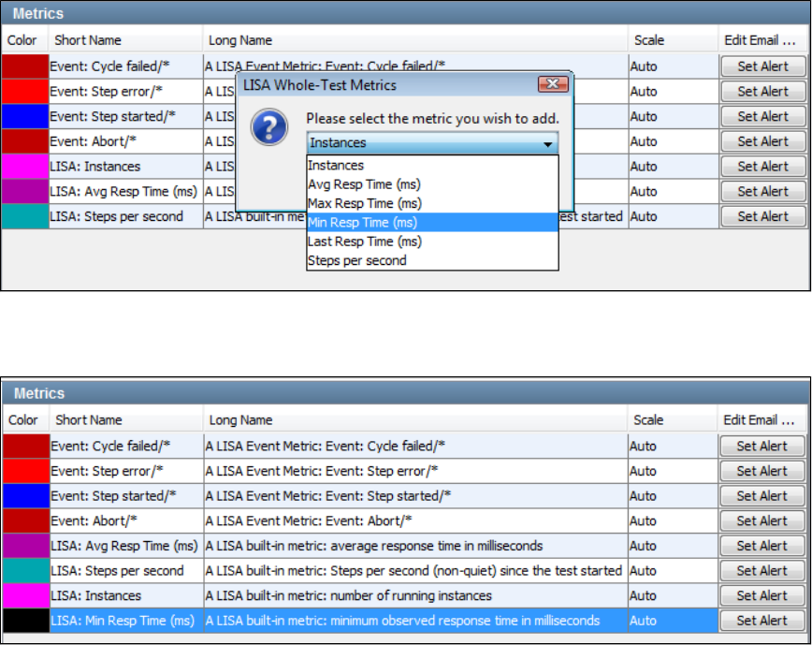Pick the black swatch for LISA: Min Resp Time

pos(26,621)
